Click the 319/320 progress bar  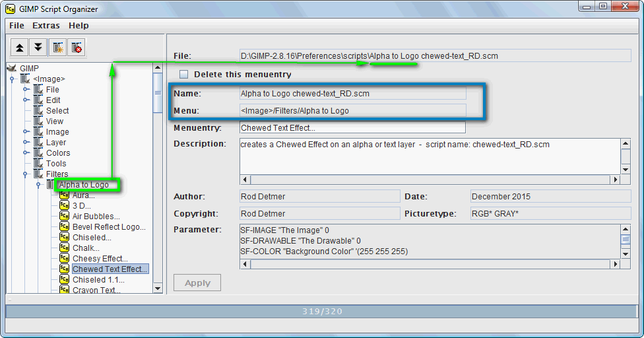(322, 312)
